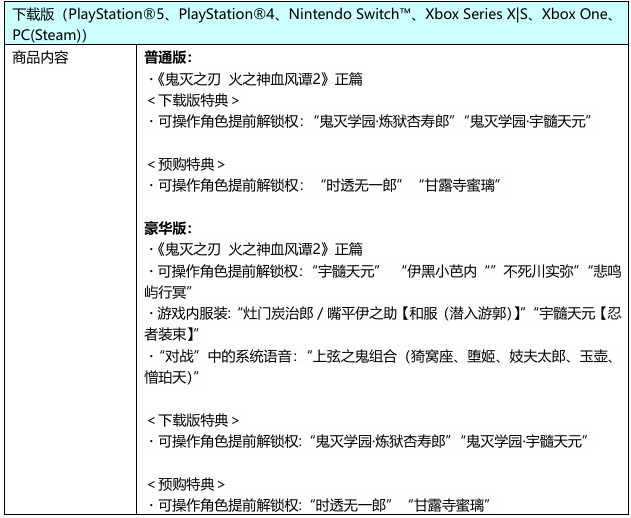Viewport: 631px width, 518px height.
Task: Click the first 《鬼灭之刃 火之神血风谭2》正篇 line under 普通版
Action: click(254, 79)
